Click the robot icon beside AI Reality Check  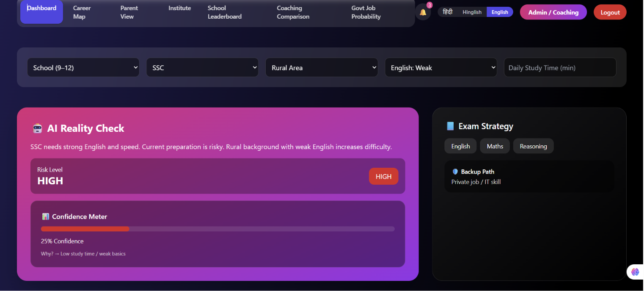[38, 128]
